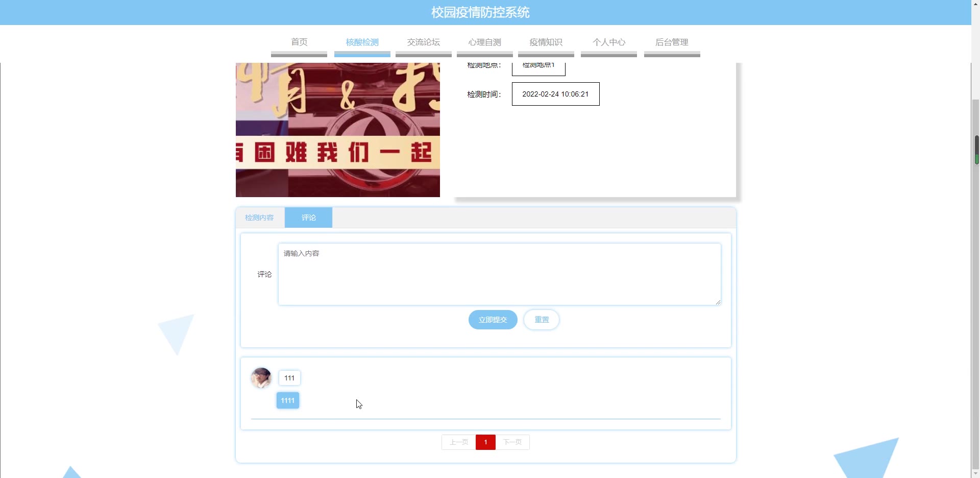Click the 检测时间 value 2022-02-24 10:06:21

tap(555, 94)
